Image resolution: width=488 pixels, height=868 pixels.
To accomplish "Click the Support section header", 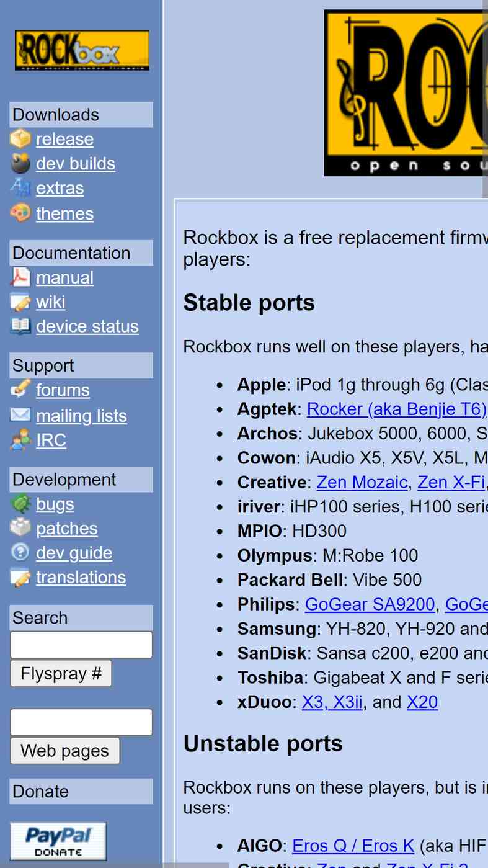I will coord(81,365).
